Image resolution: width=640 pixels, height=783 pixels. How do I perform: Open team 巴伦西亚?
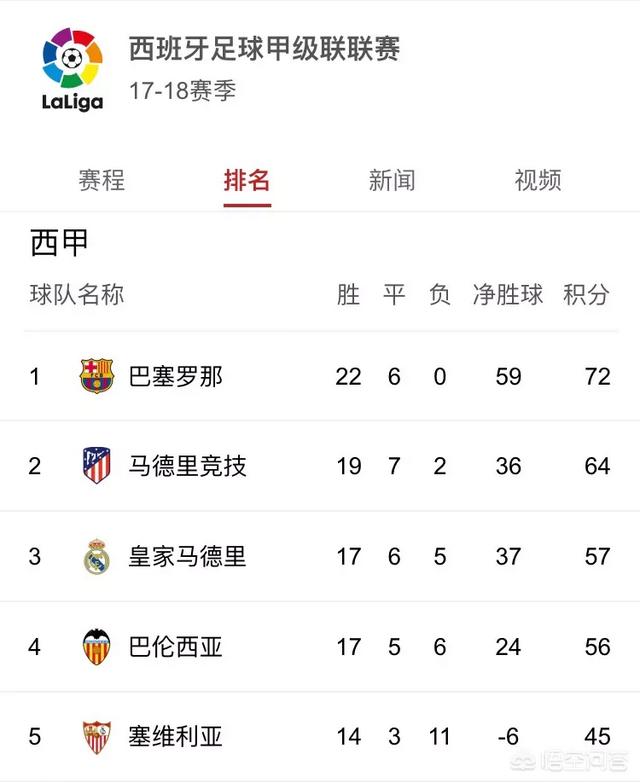point(175,647)
